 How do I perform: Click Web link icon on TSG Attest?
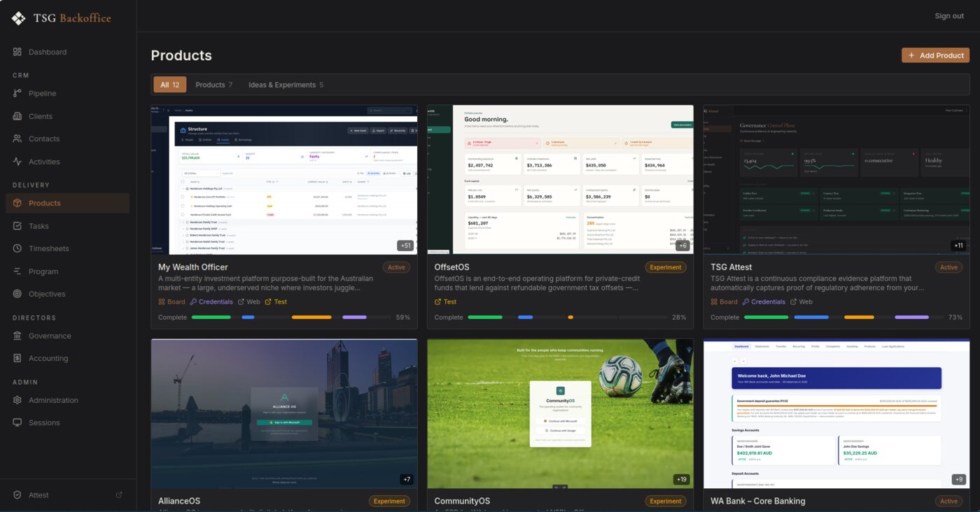(x=793, y=302)
